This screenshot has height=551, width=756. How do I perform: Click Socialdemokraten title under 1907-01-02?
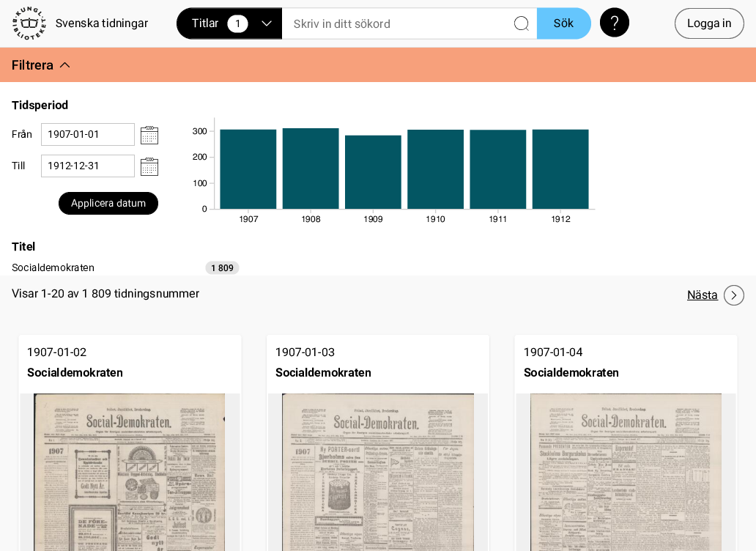75,373
